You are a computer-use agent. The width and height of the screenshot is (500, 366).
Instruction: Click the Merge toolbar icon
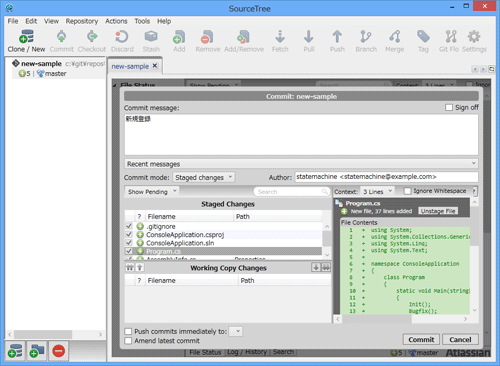pos(395,41)
